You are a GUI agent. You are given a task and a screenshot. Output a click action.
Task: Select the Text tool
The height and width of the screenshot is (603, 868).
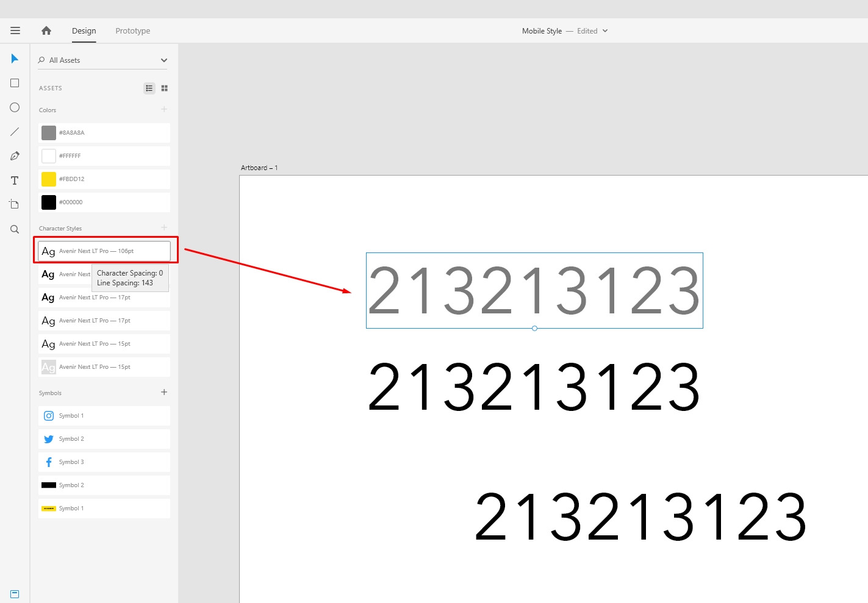(15, 180)
